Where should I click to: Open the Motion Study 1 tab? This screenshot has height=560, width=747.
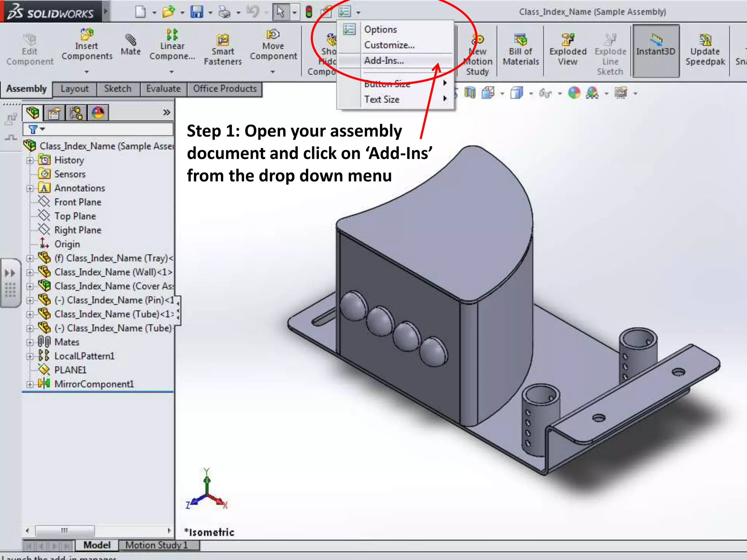pyautogui.click(x=156, y=545)
